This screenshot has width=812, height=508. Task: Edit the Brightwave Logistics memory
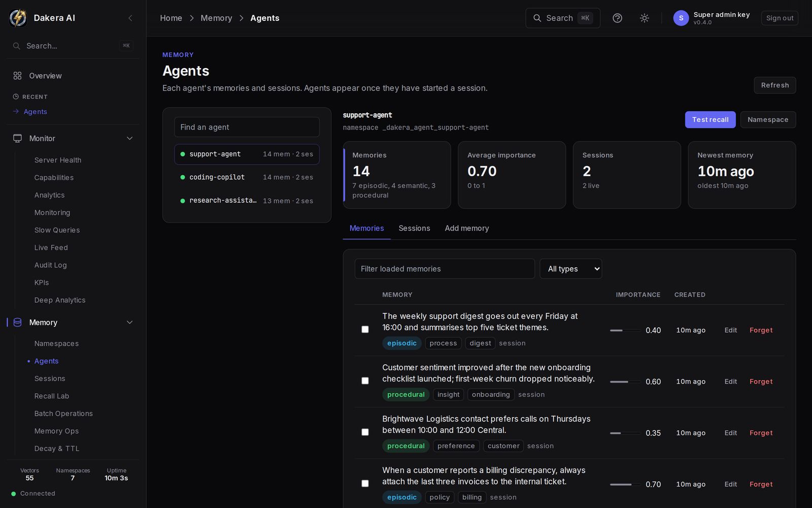pos(730,433)
